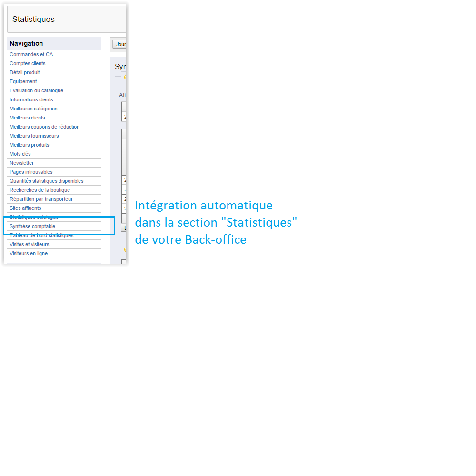Open Informations clients section
This screenshot has height=476, width=476.
tap(31, 99)
